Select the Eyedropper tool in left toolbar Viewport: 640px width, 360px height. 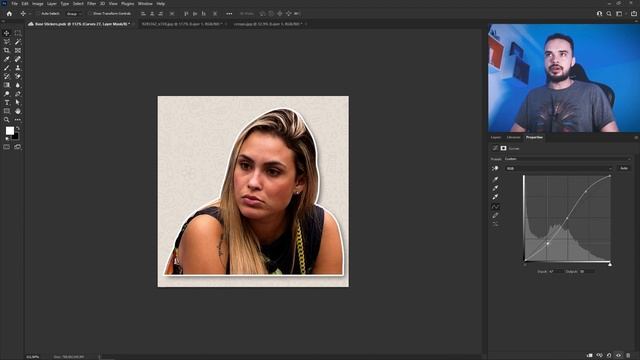[x=7, y=59]
